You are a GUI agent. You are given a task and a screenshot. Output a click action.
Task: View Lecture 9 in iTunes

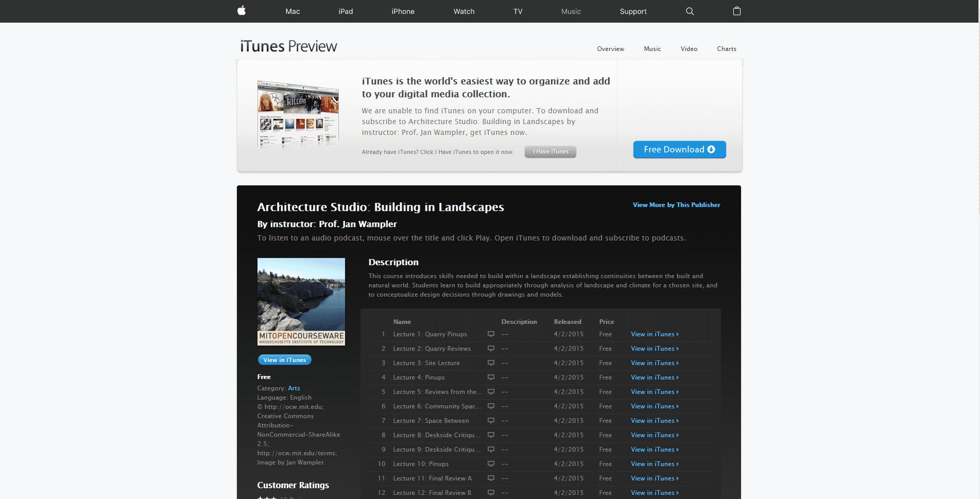pyautogui.click(x=655, y=450)
